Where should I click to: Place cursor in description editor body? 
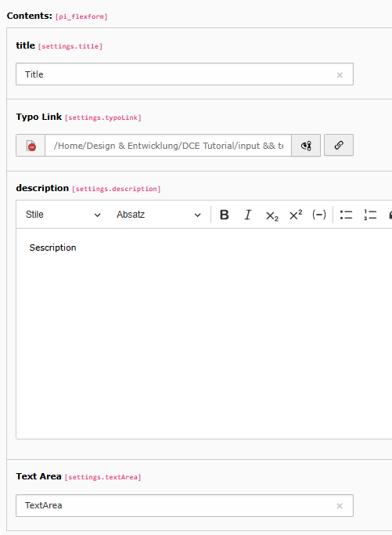(204, 334)
